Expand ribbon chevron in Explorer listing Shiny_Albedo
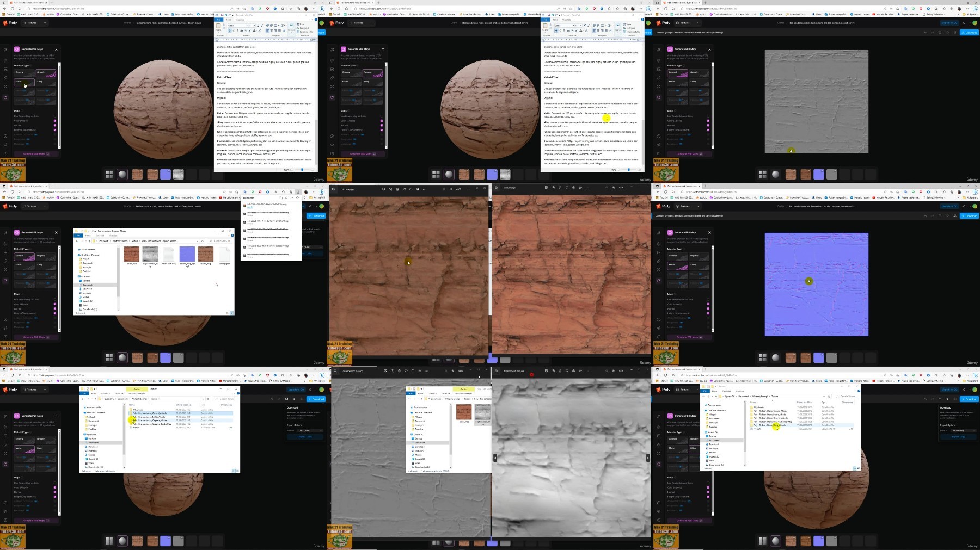980x550 pixels. tap(855, 391)
